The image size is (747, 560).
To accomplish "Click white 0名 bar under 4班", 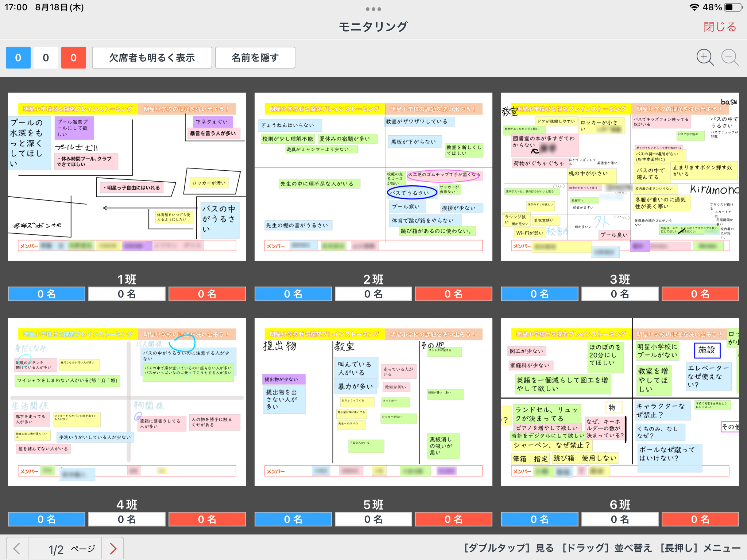I will pos(127,519).
